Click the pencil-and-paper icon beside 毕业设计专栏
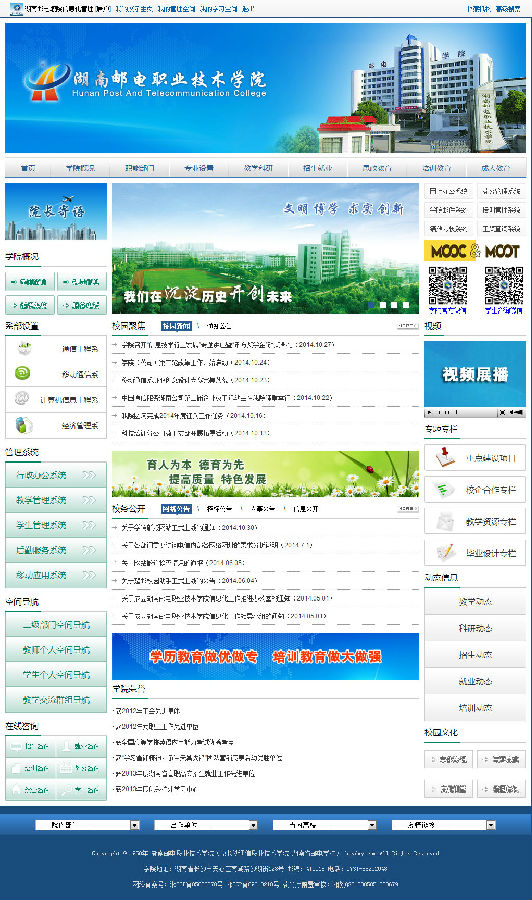Image resolution: width=532 pixels, height=900 pixels. pos(445,552)
